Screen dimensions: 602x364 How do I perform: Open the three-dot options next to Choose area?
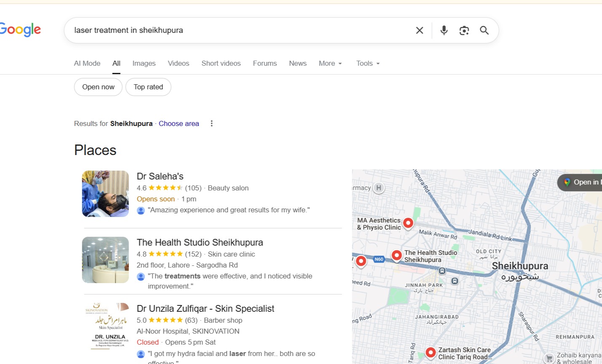click(x=211, y=123)
